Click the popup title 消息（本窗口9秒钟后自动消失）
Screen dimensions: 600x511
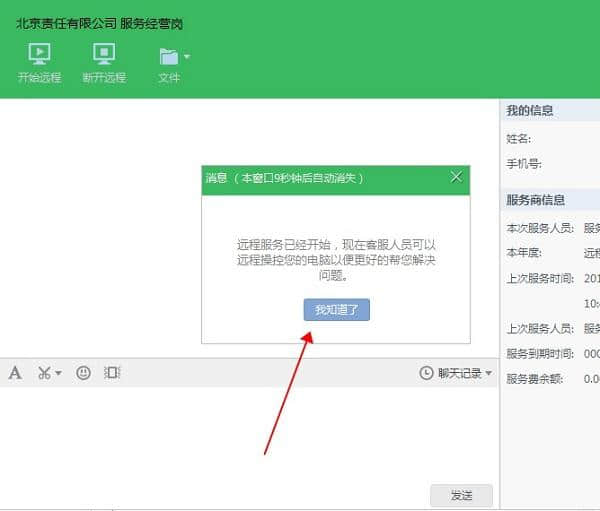284,178
